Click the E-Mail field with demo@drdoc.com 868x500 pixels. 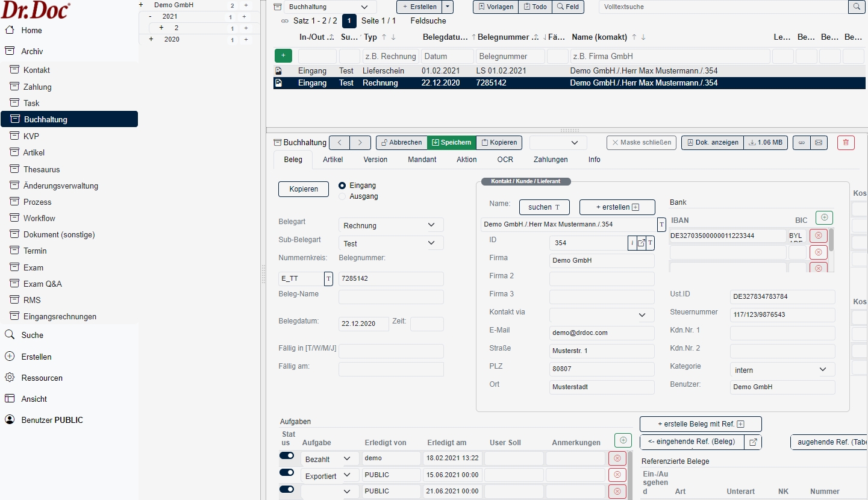pos(602,333)
